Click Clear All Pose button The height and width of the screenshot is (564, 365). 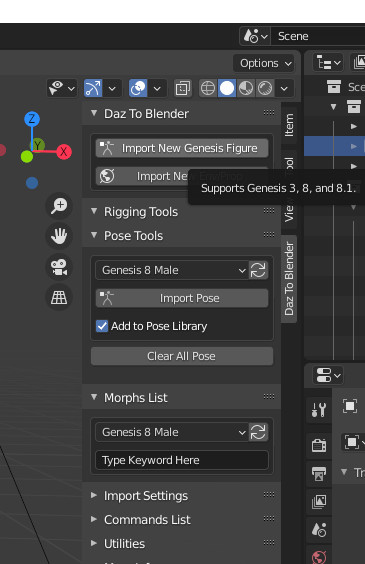(x=182, y=356)
